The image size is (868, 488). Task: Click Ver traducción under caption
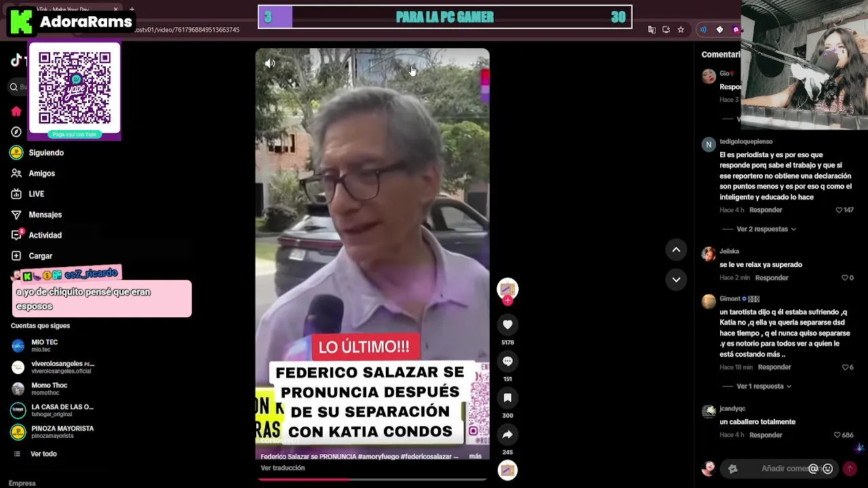[283, 468]
